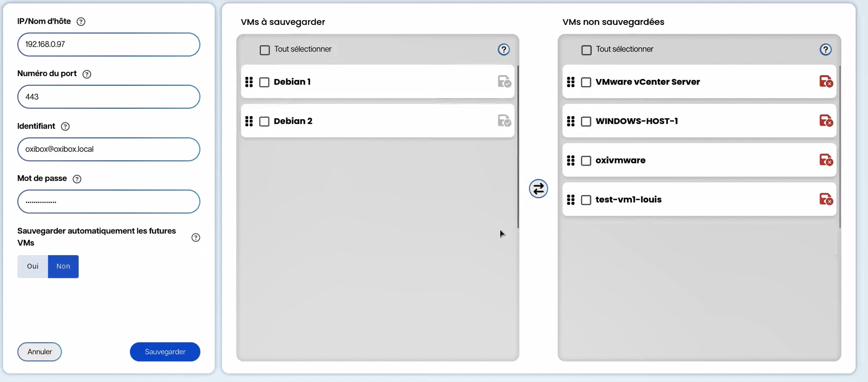Check the Debian 1 checkbox
The image size is (868, 382).
click(264, 82)
